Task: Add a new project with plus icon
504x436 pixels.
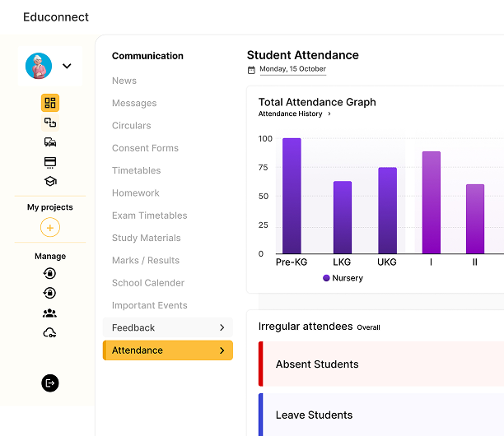Action: click(x=50, y=228)
